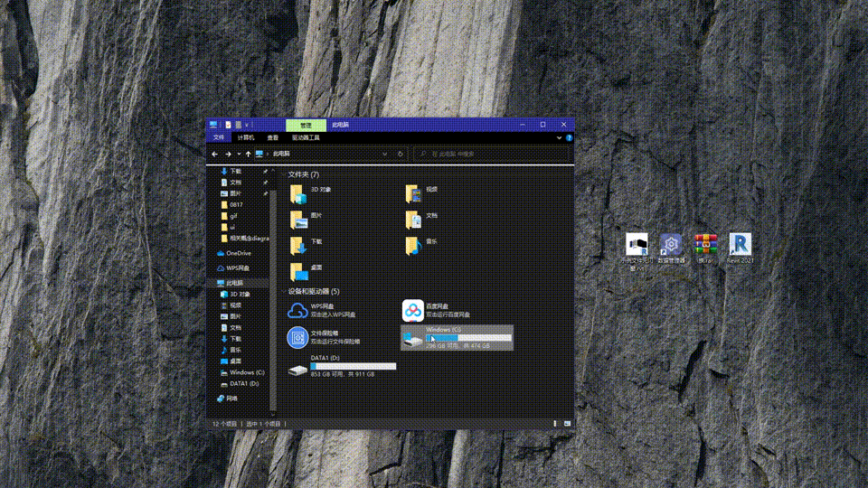Select the WPS网盘 cloud icon
Viewport: 868px width, 488px height.
[x=297, y=311]
